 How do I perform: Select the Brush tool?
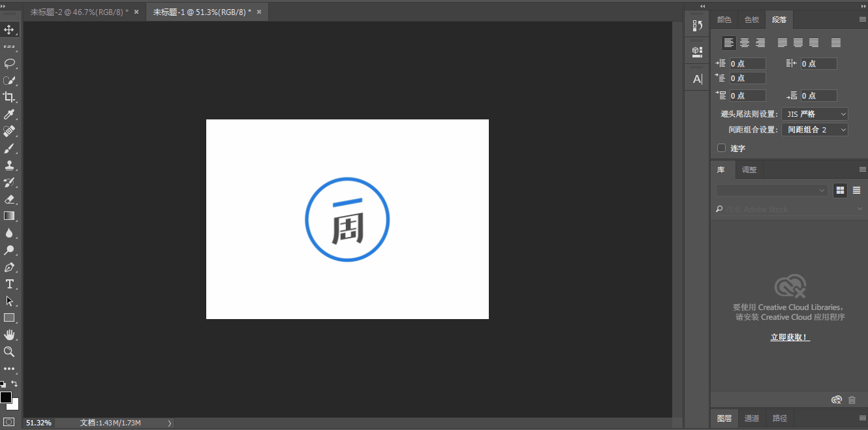pyautogui.click(x=9, y=149)
